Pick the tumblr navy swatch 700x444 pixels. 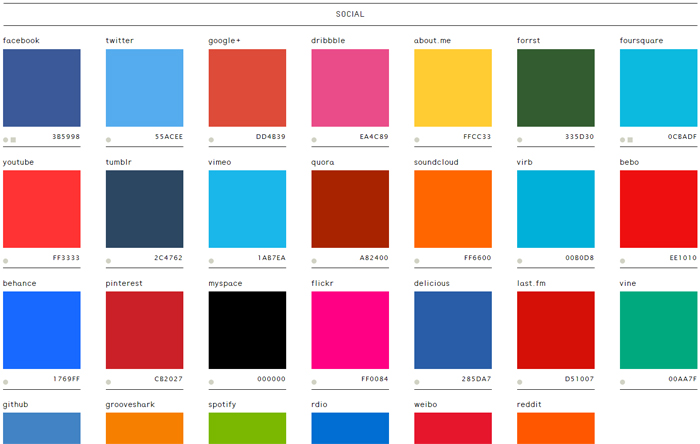(145, 209)
